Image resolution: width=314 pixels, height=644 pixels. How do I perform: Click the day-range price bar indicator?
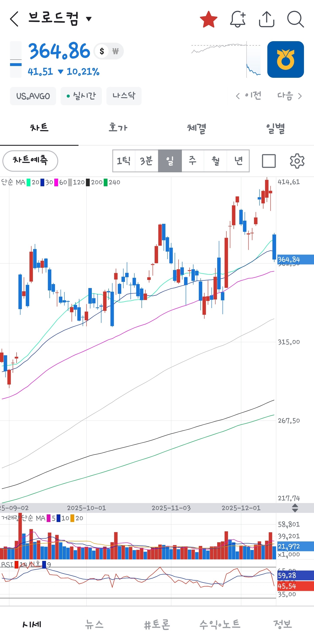click(x=16, y=59)
